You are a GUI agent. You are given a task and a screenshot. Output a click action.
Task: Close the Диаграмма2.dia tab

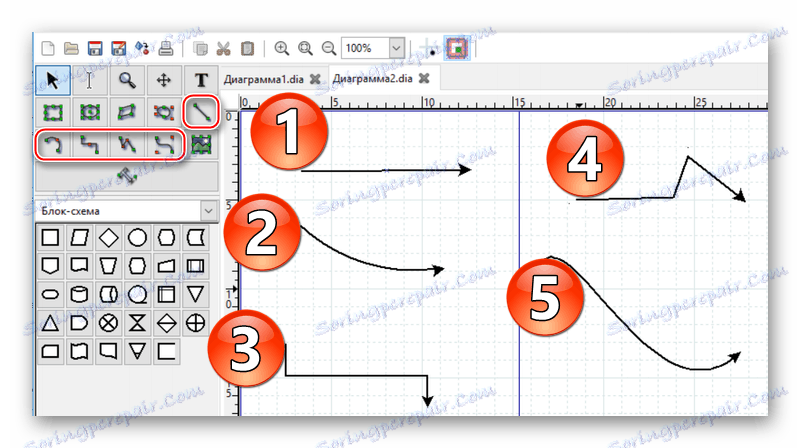[x=424, y=79]
